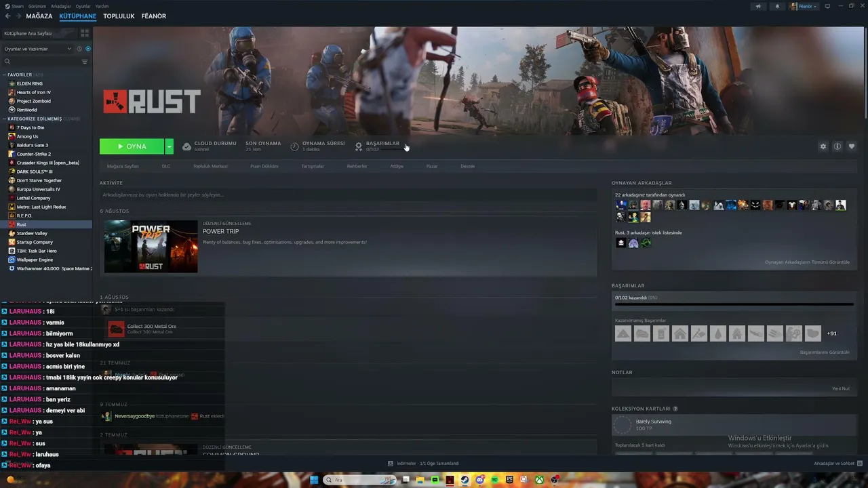Sort library by recent activity clock icon

pos(79,49)
